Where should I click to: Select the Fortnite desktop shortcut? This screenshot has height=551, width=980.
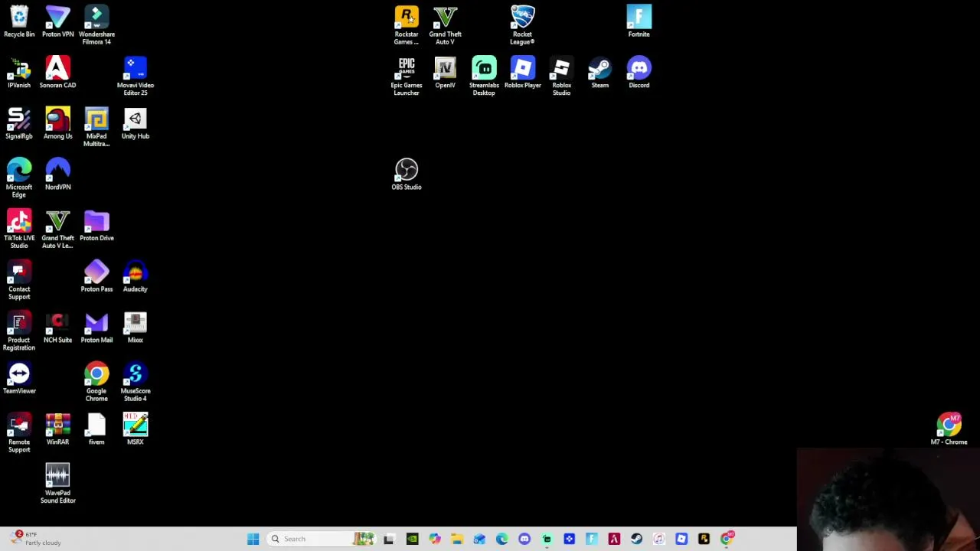click(639, 21)
